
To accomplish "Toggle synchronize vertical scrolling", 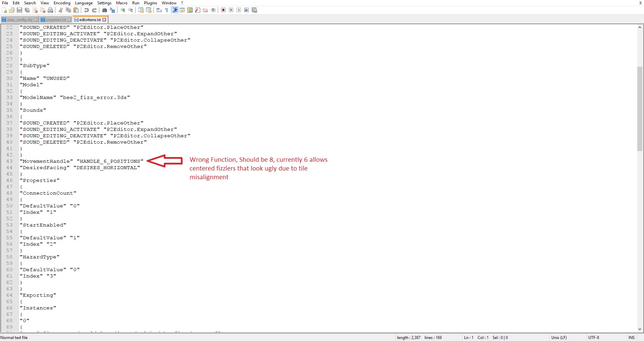I will click(x=141, y=10).
